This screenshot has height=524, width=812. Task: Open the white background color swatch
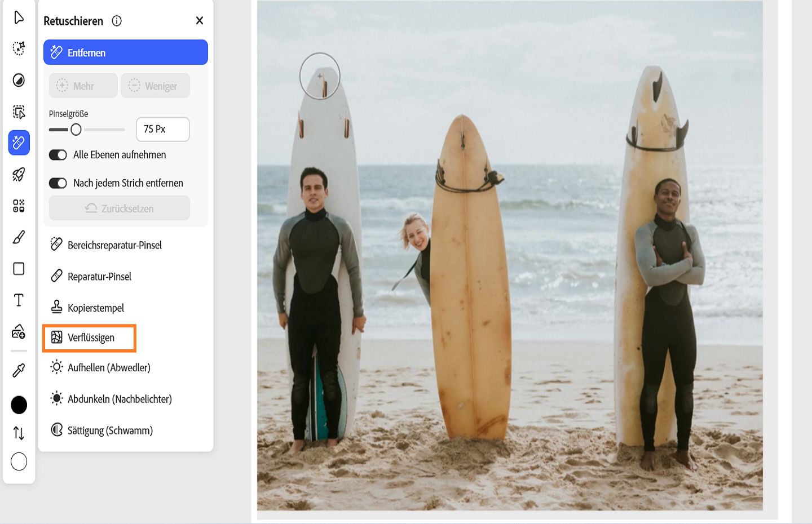pyautogui.click(x=19, y=461)
